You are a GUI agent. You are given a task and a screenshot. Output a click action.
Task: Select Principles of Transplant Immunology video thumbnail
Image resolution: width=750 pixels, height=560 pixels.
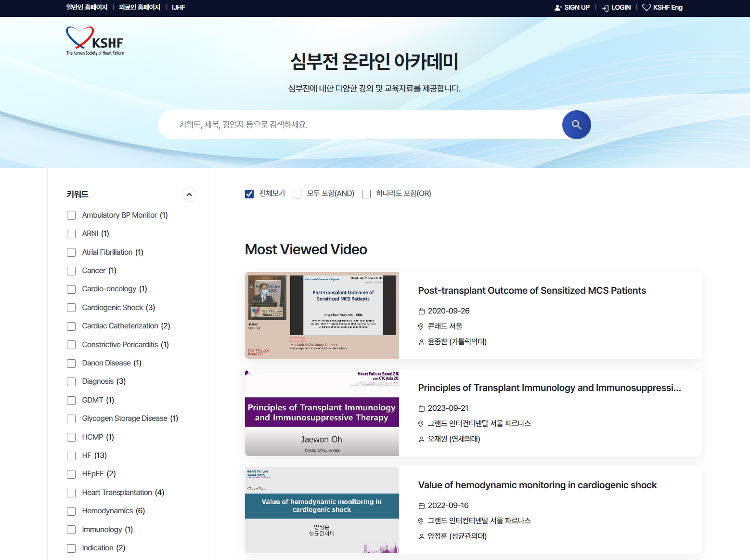(x=322, y=413)
